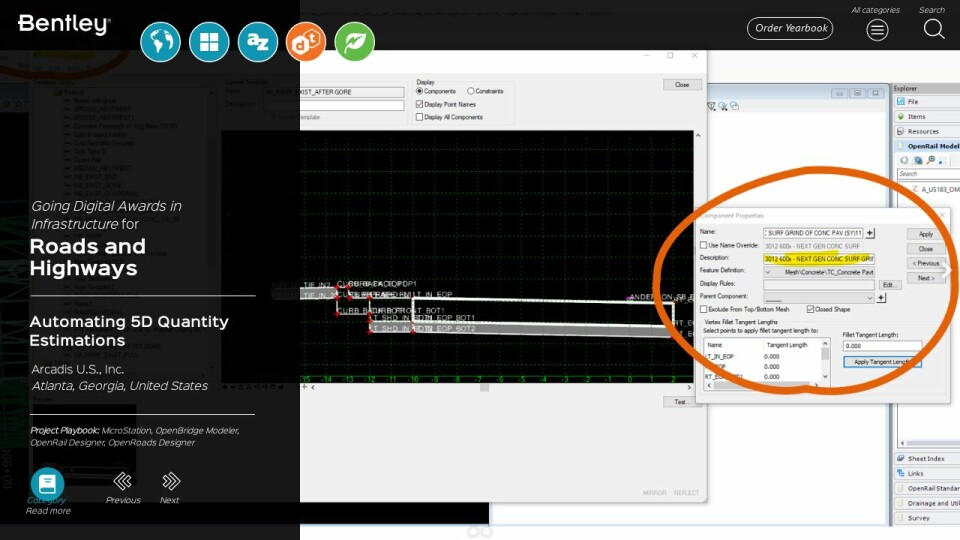
Task: Click the Next > component button
Action: pos(926,278)
